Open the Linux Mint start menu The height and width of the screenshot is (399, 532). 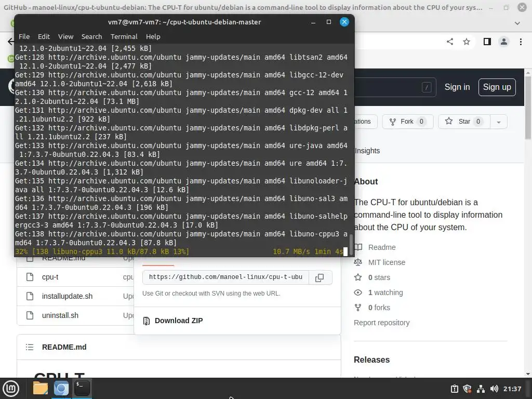(11, 389)
